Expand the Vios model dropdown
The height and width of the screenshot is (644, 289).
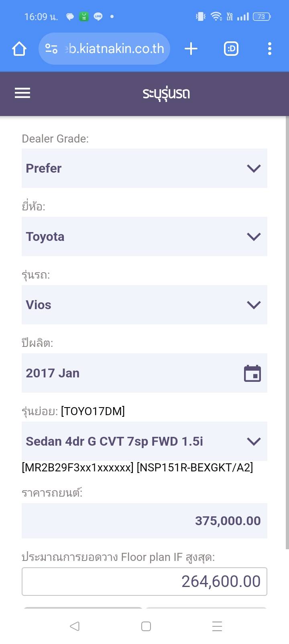(x=144, y=305)
